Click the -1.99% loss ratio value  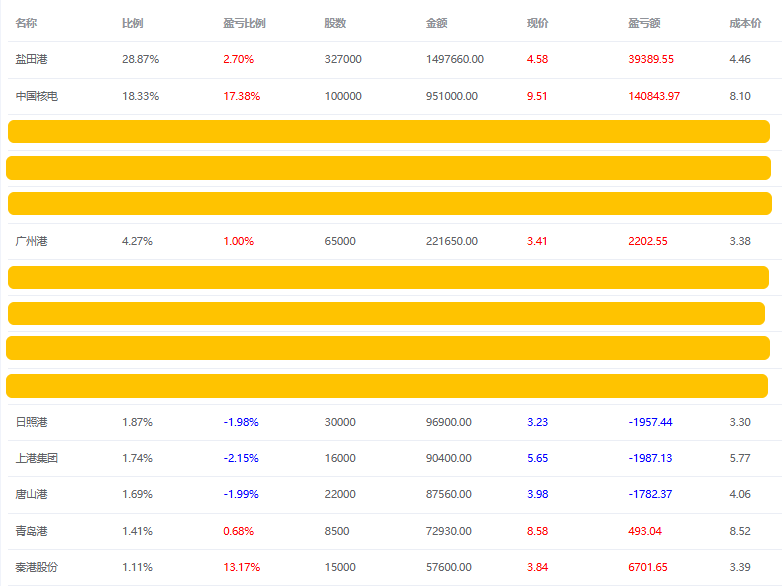pos(241,494)
